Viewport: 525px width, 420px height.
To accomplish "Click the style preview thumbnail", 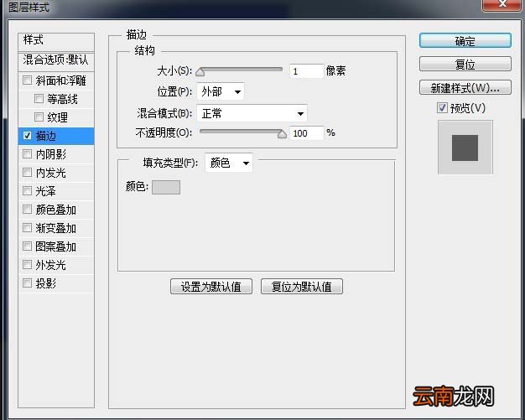I will pyautogui.click(x=465, y=148).
